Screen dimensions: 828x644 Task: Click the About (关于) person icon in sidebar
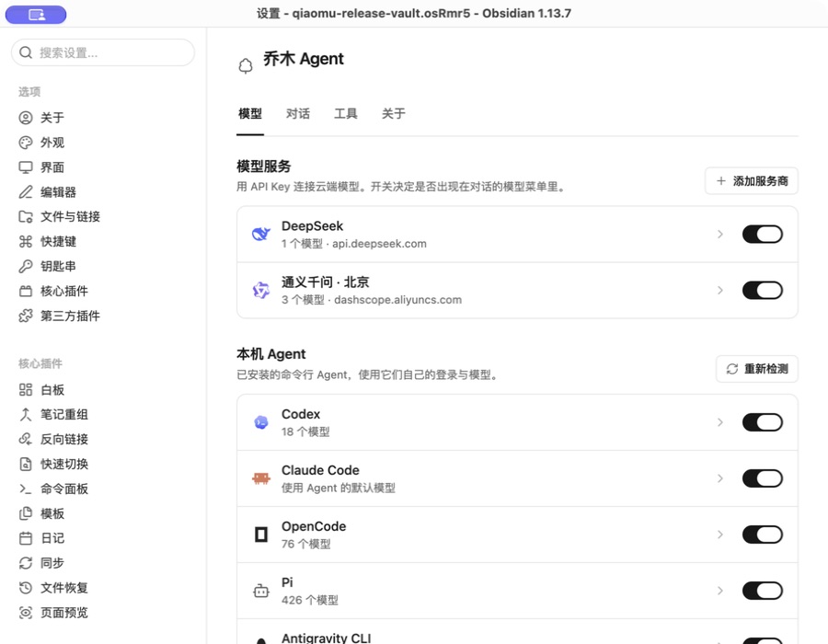click(x=26, y=118)
